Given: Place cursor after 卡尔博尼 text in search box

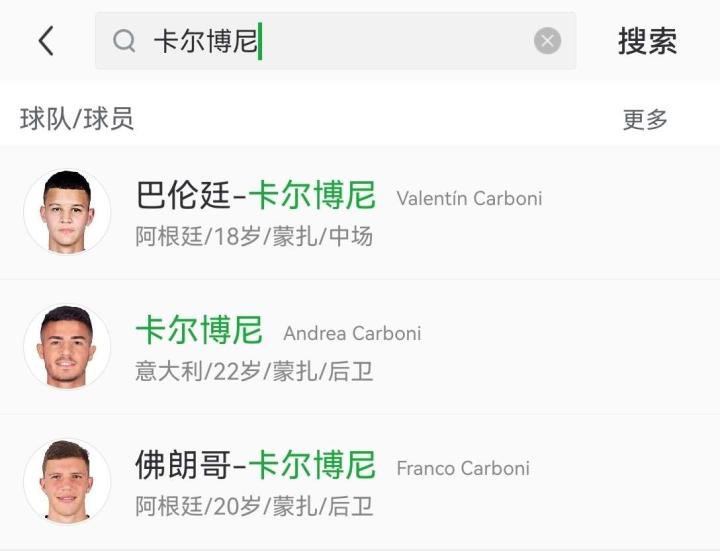Looking at the screenshot, I should click(x=261, y=41).
